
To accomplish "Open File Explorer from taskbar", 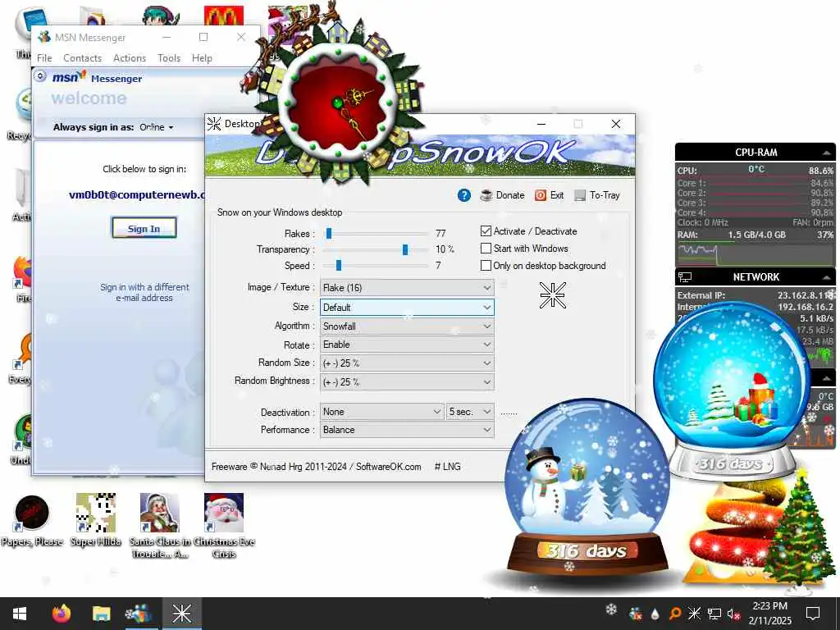I will [101, 614].
